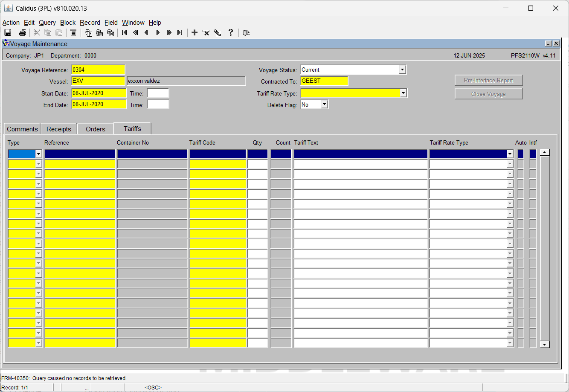
Task: Click the Enter Query database icon
Action: tap(88, 32)
